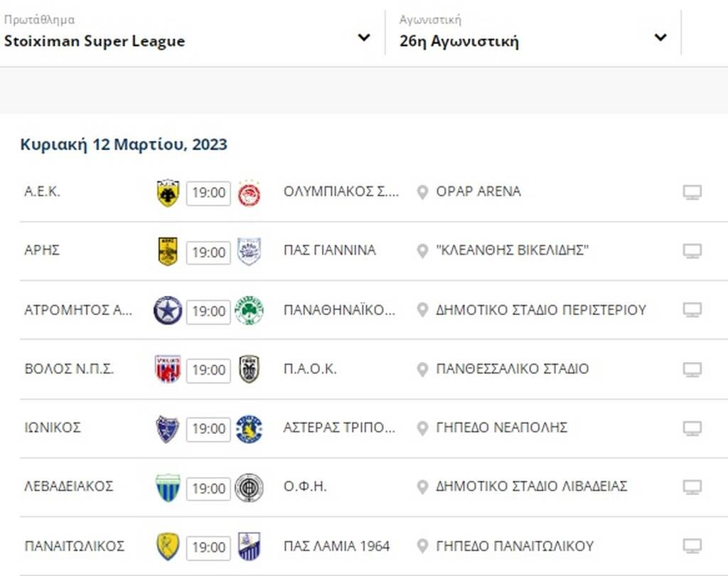Select the PAOK club crest
The height and width of the screenshot is (576, 728).
[250, 369]
